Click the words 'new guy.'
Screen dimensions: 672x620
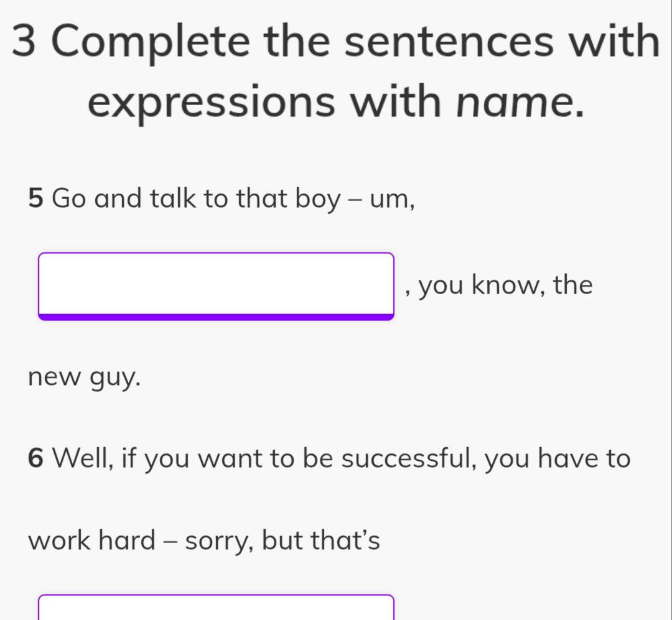coord(84,376)
